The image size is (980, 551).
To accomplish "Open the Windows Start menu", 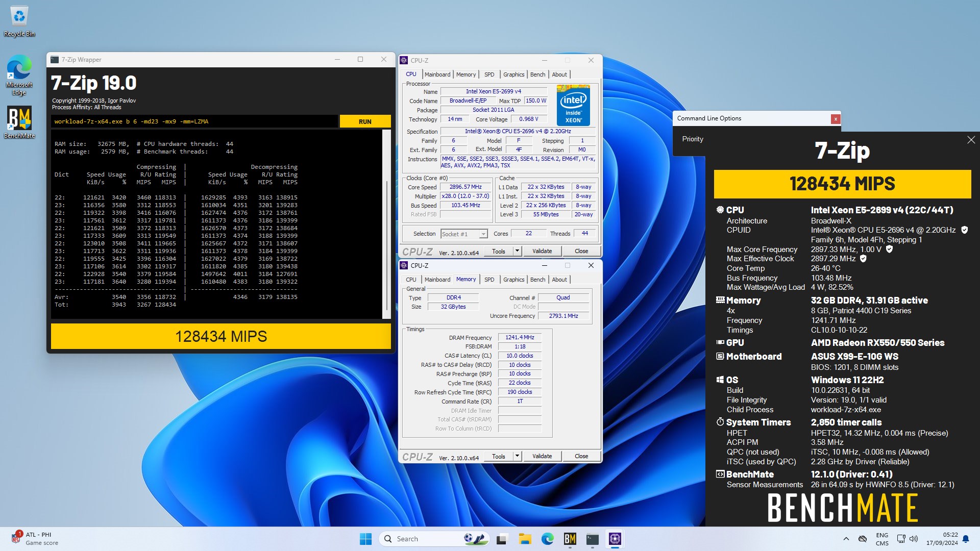I will [x=365, y=539].
